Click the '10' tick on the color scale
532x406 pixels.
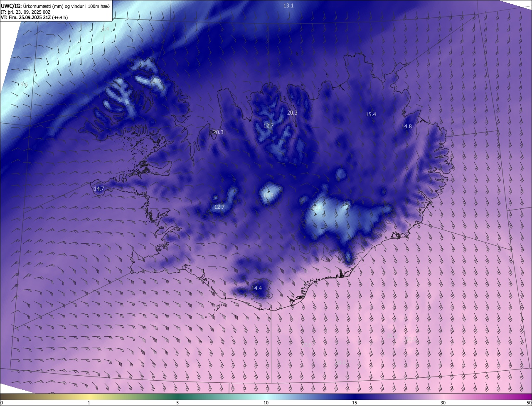266,403
